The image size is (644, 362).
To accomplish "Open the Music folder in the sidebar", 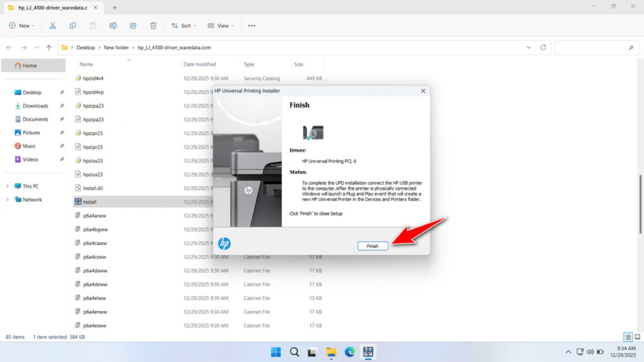I will point(30,146).
